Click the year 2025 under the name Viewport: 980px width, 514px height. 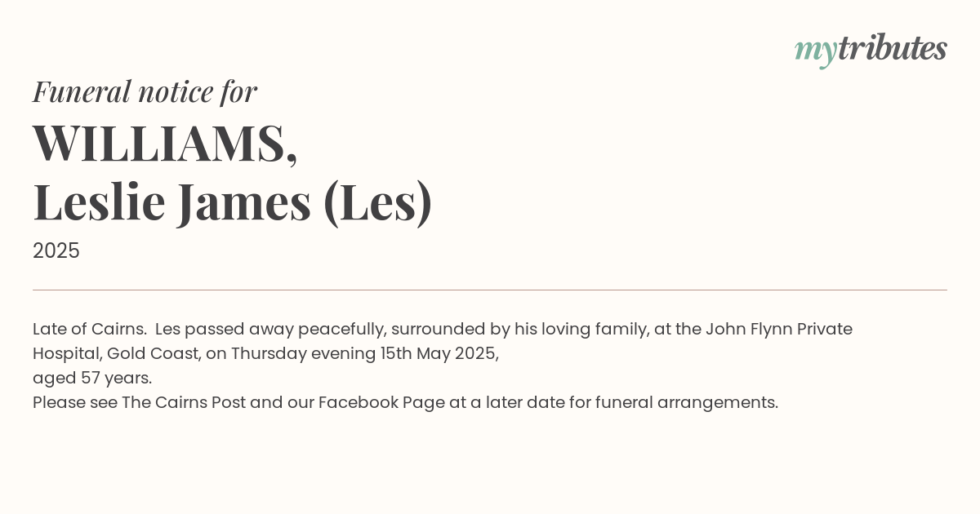click(x=56, y=251)
